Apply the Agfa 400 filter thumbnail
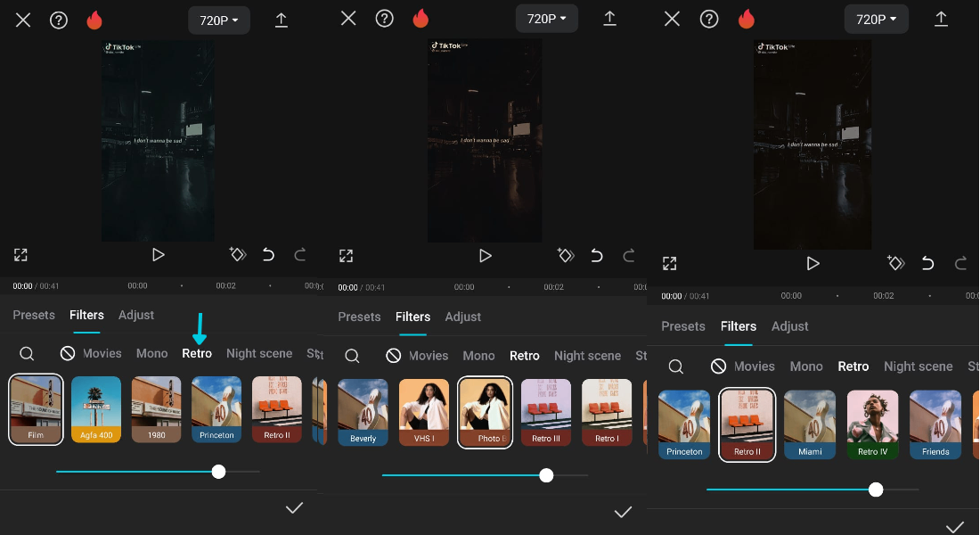 pos(96,409)
